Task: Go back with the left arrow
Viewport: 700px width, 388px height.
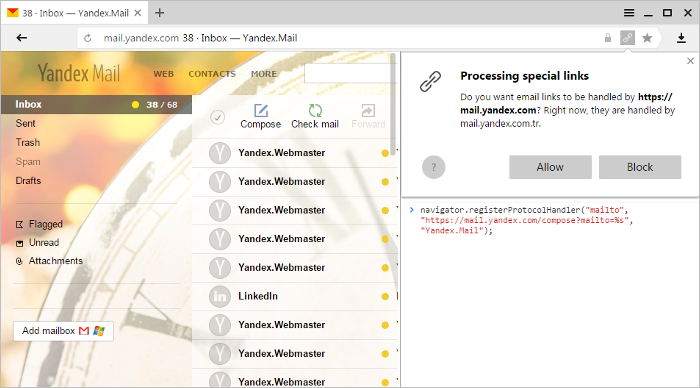Action: tap(22, 38)
